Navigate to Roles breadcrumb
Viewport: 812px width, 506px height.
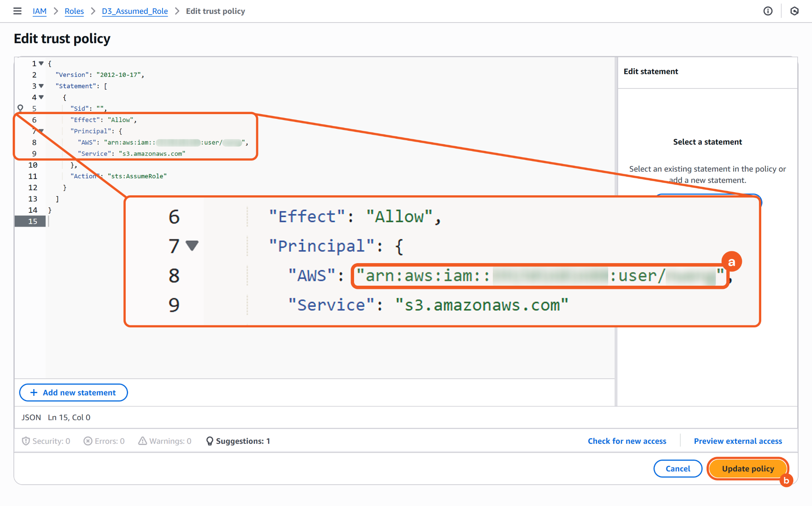point(74,11)
